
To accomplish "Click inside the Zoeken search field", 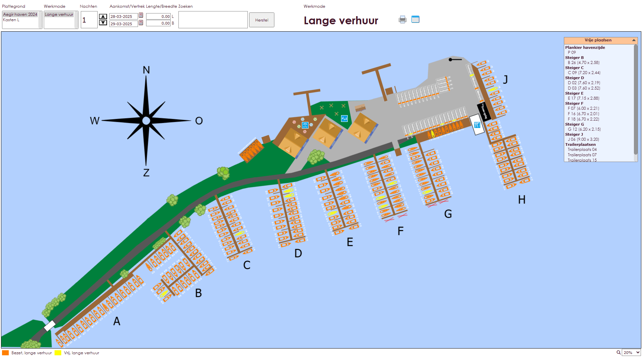I will tap(213, 20).
